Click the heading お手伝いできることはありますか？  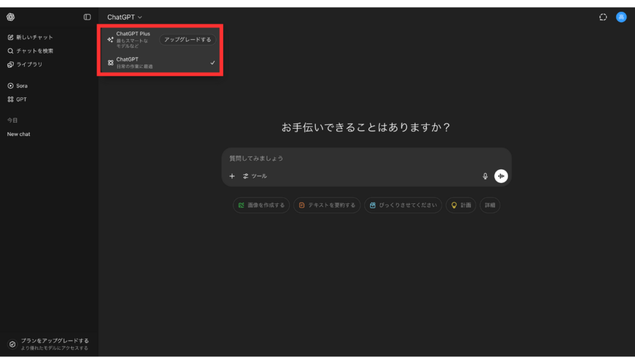366,128
